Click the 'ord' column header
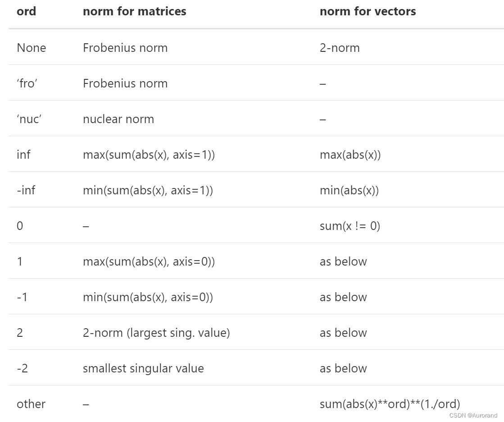 coord(26,11)
